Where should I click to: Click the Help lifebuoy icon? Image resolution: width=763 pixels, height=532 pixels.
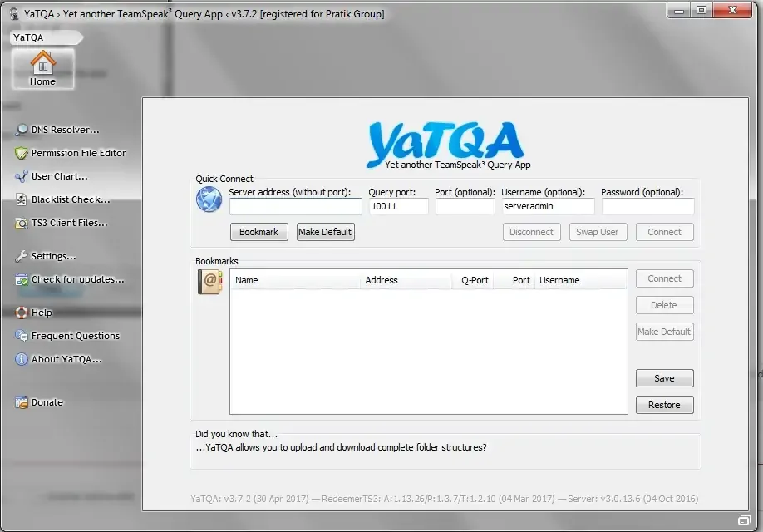22,313
